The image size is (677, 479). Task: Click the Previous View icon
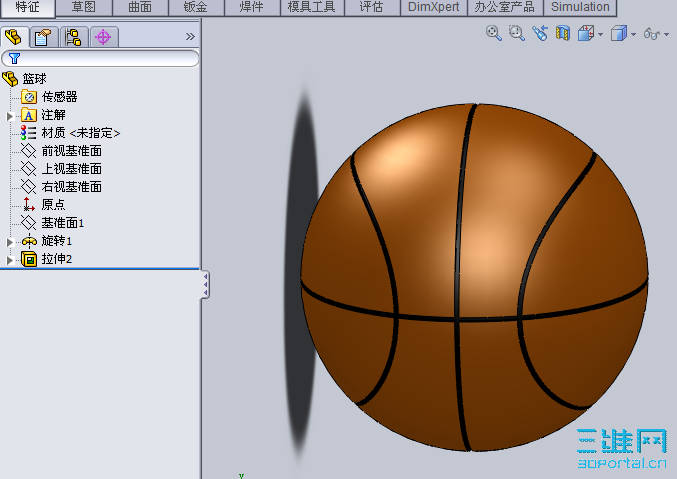(540, 33)
